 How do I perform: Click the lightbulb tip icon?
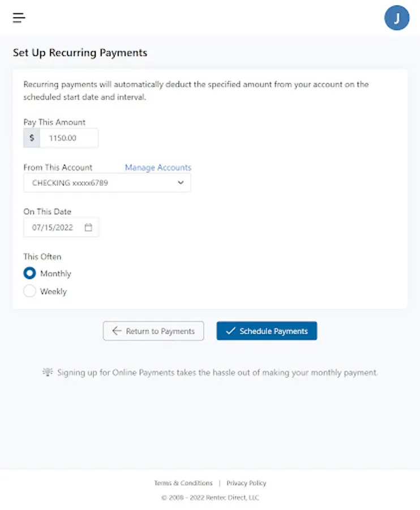48,372
